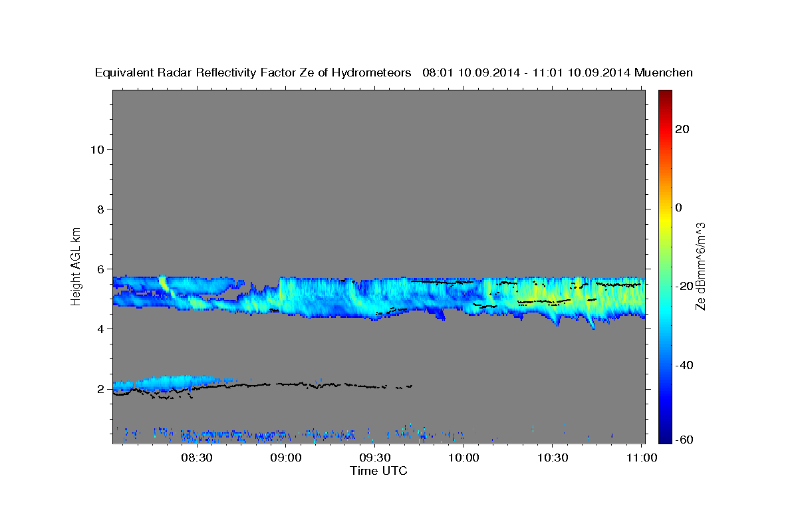Click the '08:30' time tick label
798x532 pixels.
coord(198,458)
